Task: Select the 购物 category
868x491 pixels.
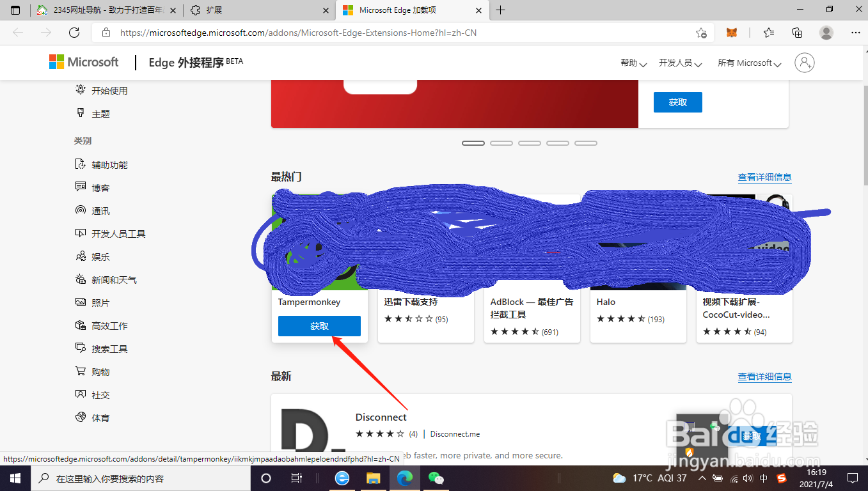Action: (x=93, y=371)
